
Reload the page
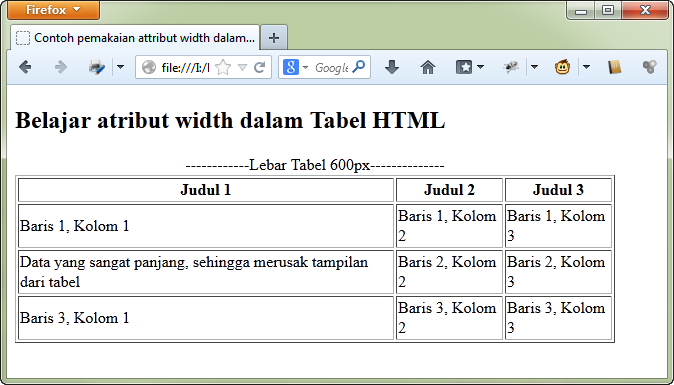(259, 67)
